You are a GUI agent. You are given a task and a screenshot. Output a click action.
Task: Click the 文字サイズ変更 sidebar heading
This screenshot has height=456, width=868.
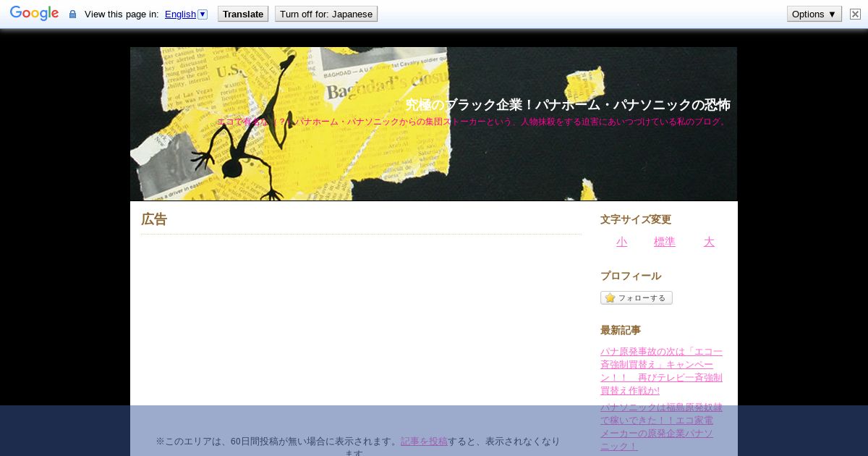pos(636,219)
